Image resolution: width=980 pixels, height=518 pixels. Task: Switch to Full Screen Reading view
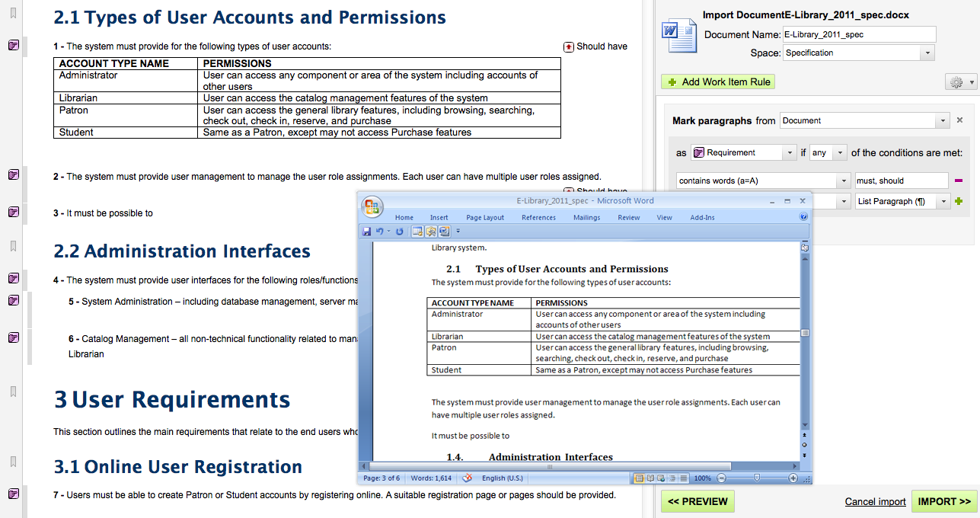[x=651, y=478]
